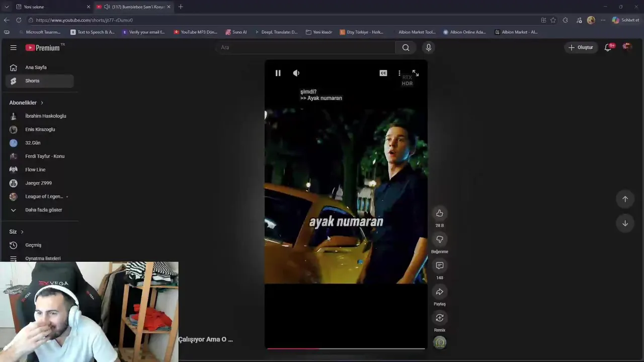This screenshot has height=362, width=644.
Task: Open the Text to Speech bookmark
Action: click(x=93, y=32)
